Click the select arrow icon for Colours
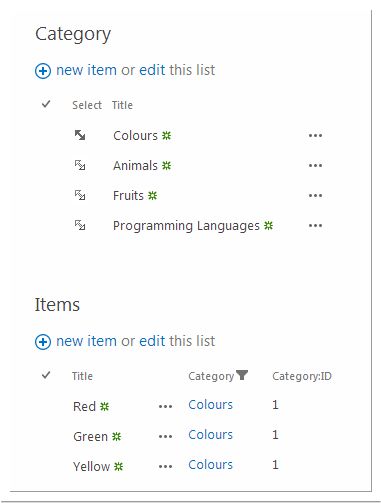Image resolution: width=381 pixels, height=503 pixels. click(80, 135)
